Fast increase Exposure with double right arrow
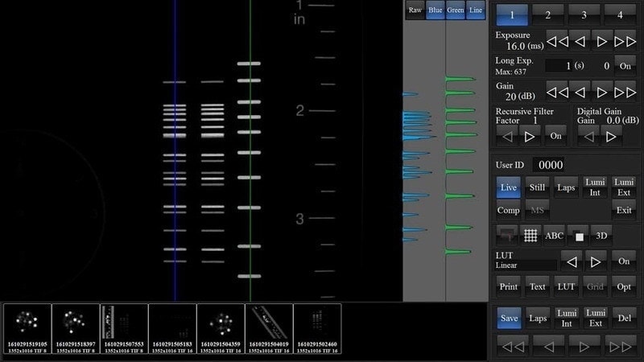644x362 pixels. 625,40
